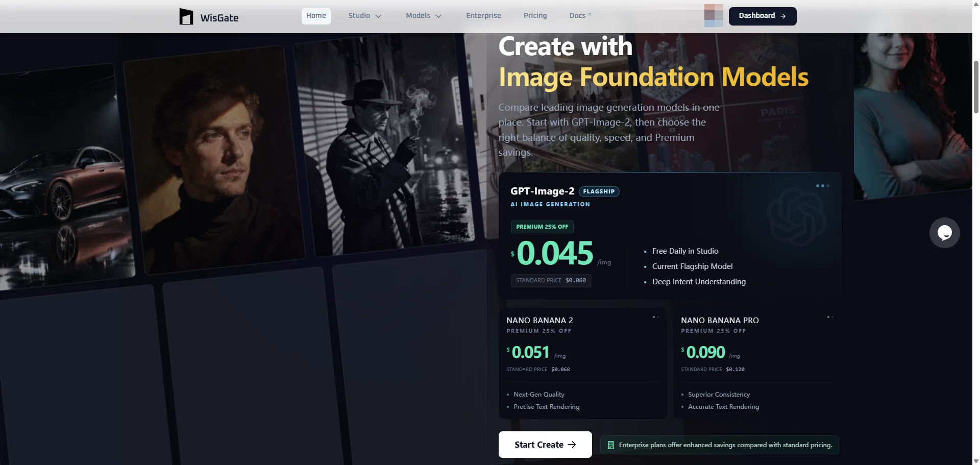The width and height of the screenshot is (980, 465).
Task: Click the WisGate logo icon
Action: pos(186,16)
